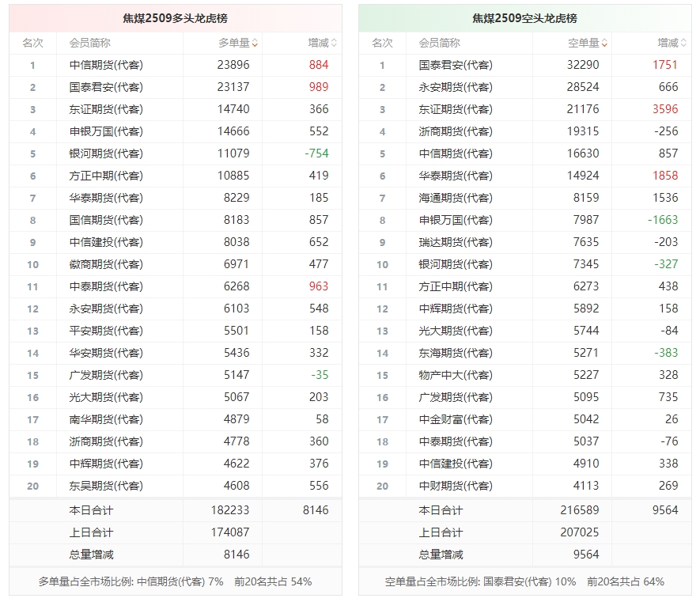Select 华泰期货(代客) in long table rank 7
Image resolution: width=700 pixels, height=602 pixels.
(106, 198)
